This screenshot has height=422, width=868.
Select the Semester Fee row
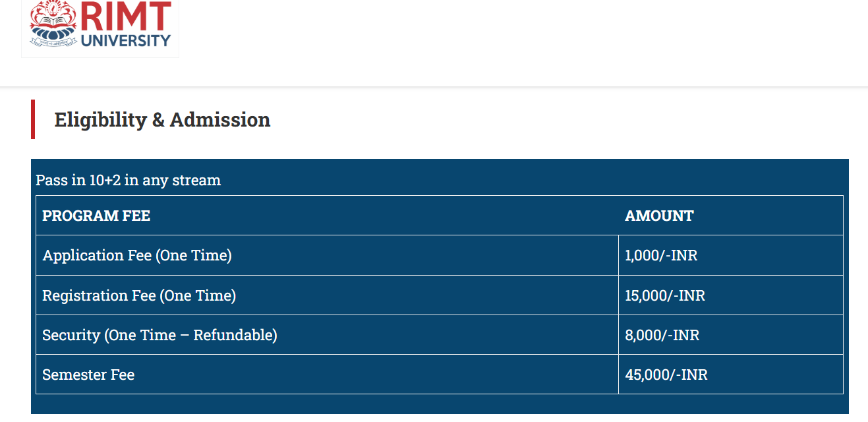(440, 375)
